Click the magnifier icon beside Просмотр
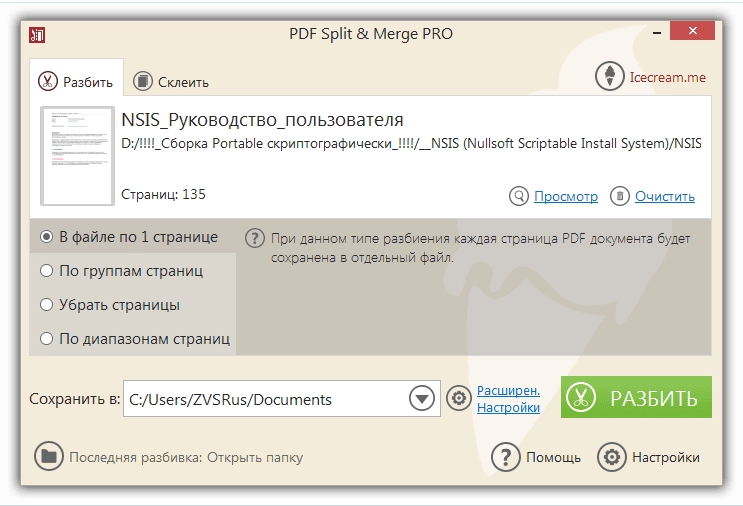Screen dimensions: 743x506 pyautogui.click(x=519, y=196)
